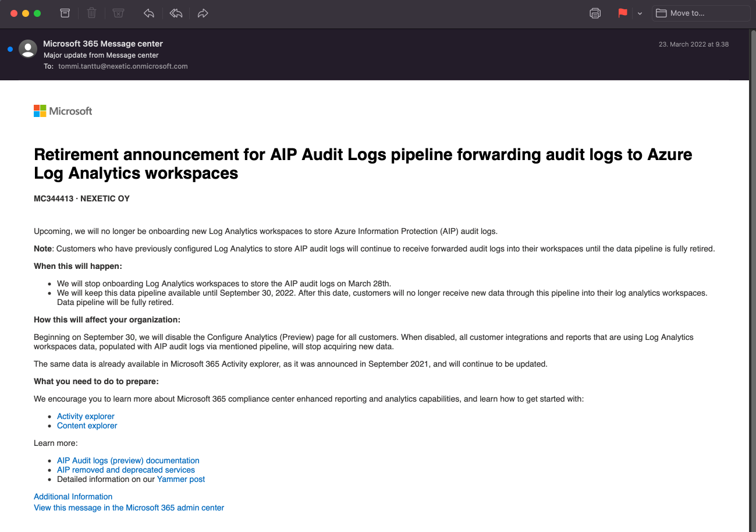Click the sender avatar icon
This screenshot has width=756, height=532.
pyautogui.click(x=28, y=49)
